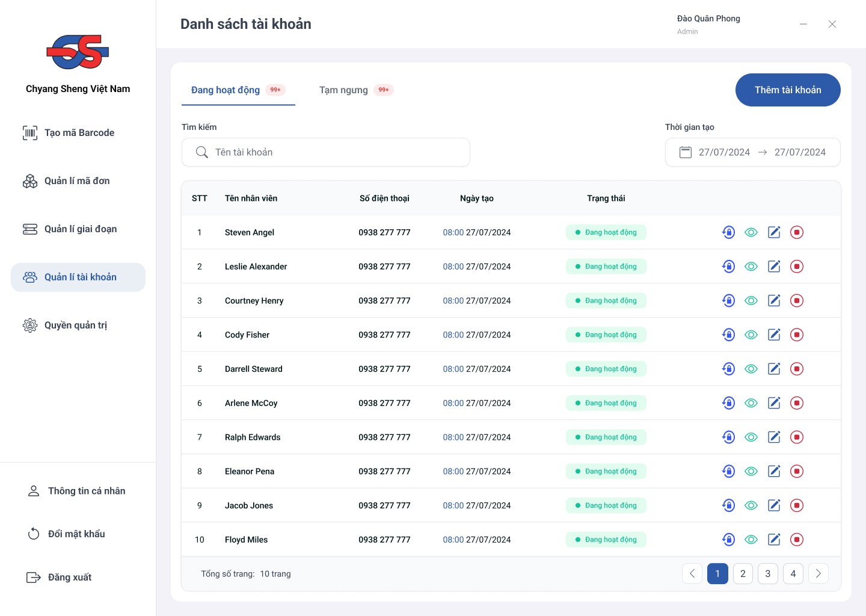Open Quản lí giai đoạn menu

coord(78,229)
